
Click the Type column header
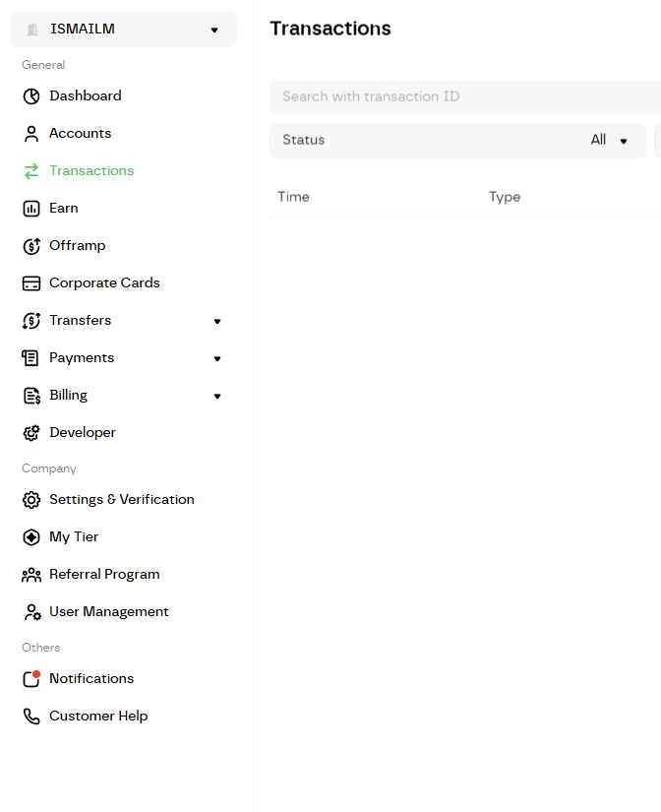[505, 197]
